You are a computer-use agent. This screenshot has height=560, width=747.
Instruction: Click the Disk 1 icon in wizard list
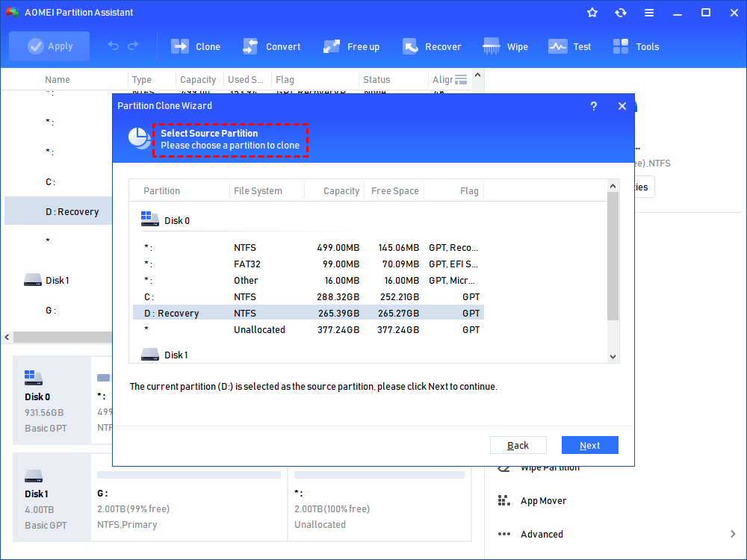150,354
